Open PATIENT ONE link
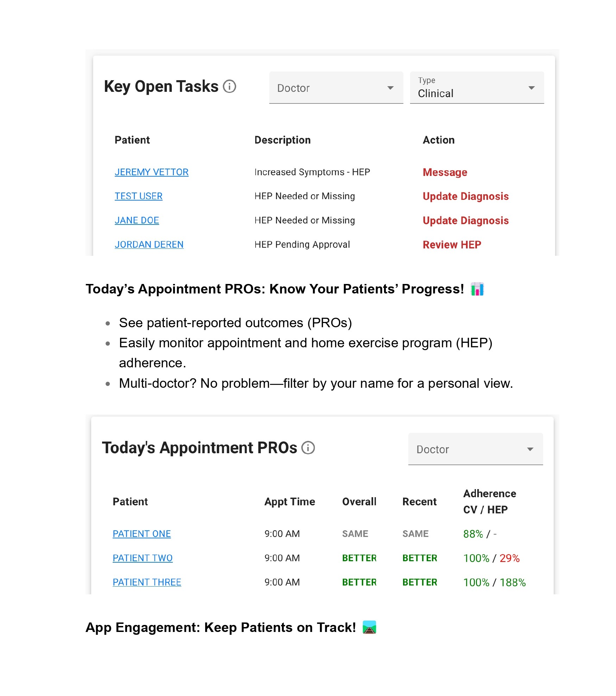Image resolution: width=616 pixels, height=696 pixels. pyautogui.click(x=142, y=534)
